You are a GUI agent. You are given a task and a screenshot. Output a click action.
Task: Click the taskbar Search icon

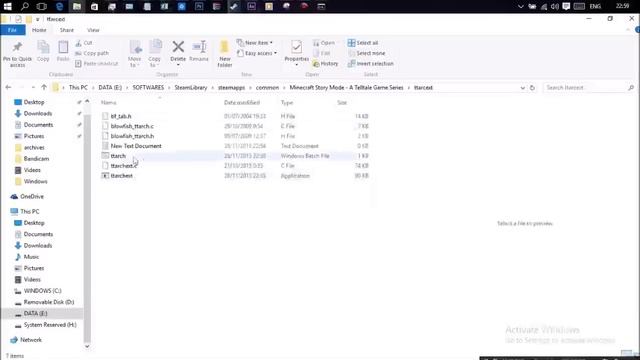click(25, 6)
